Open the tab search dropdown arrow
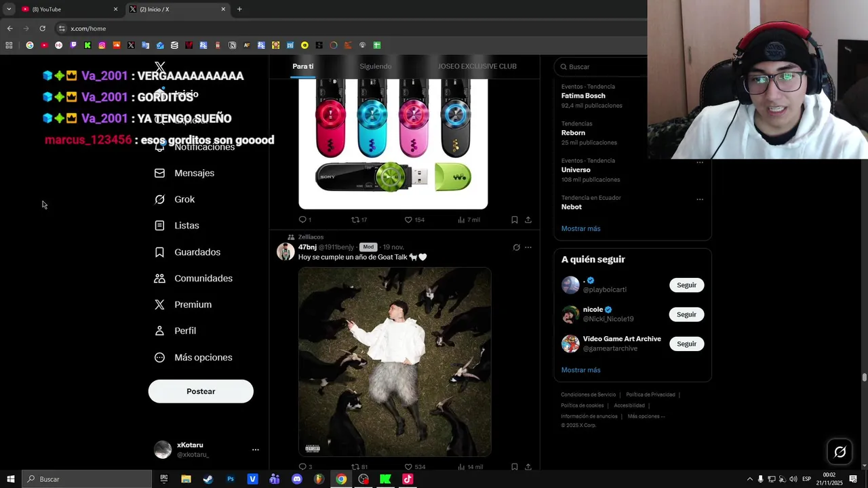Screen dimensions: 868x488 (x=9, y=9)
